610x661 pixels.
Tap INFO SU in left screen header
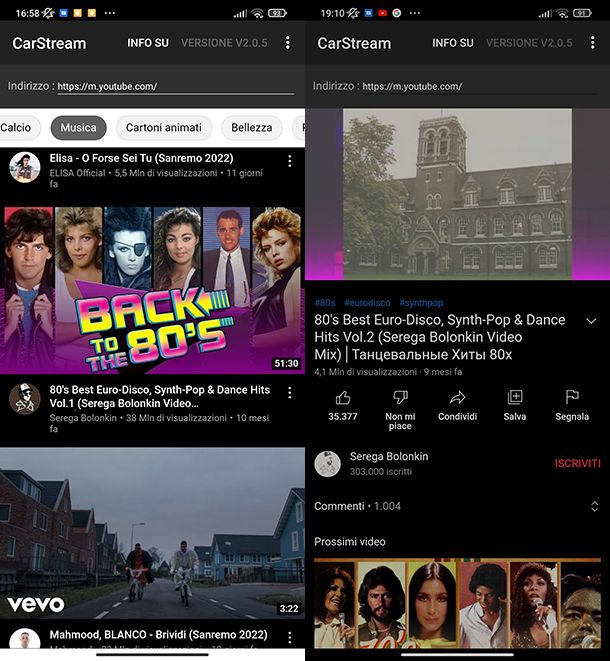click(x=148, y=43)
